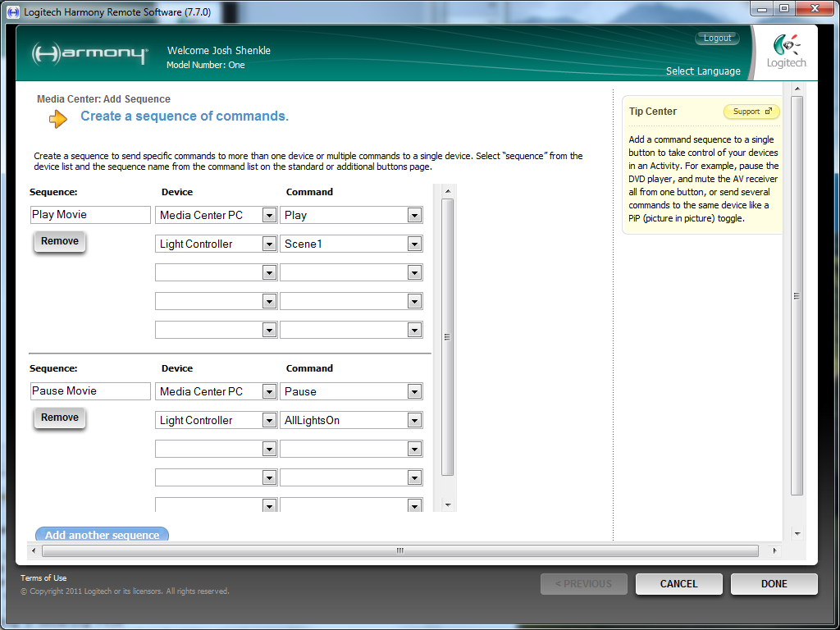
Task: Click in the Play Movie sequence name field
Action: click(x=90, y=215)
